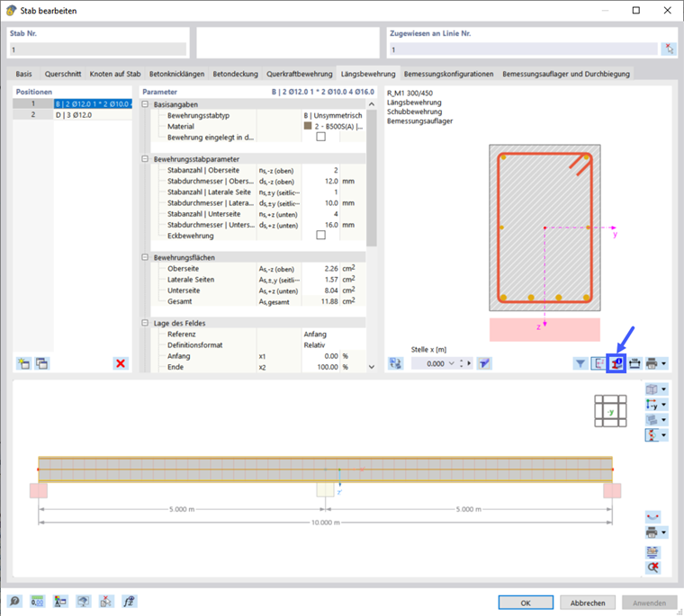The width and height of the screenshot is (684, 616).
Task: Enable 'Bewehrung eingelegt in d...' checkbox
Action: point(320,137)
